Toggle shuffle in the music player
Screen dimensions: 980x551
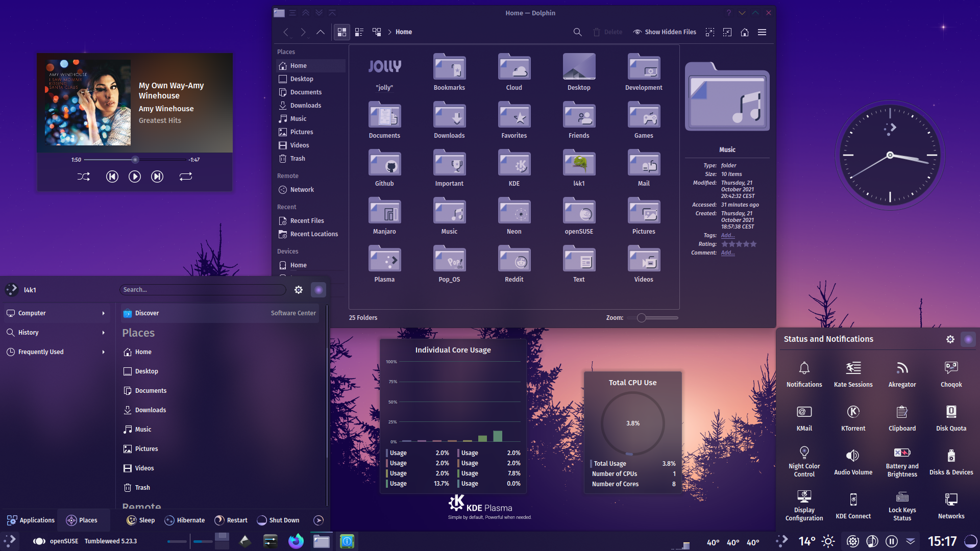pos(84,177)
